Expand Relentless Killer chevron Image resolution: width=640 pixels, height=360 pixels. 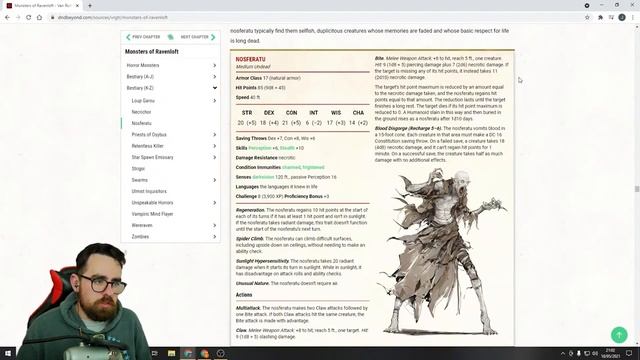tap(214, 146)
